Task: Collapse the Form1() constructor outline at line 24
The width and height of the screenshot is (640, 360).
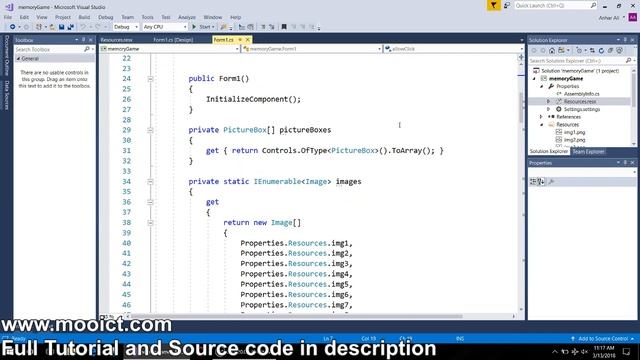Action: pyautogui.click(x=150, y=79)
